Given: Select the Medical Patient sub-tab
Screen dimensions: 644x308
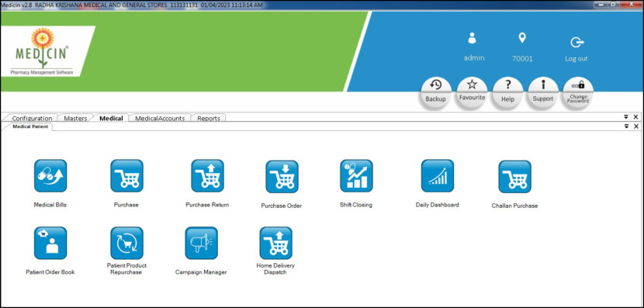Looking at the screenshot, I should [x=30, y=127].
